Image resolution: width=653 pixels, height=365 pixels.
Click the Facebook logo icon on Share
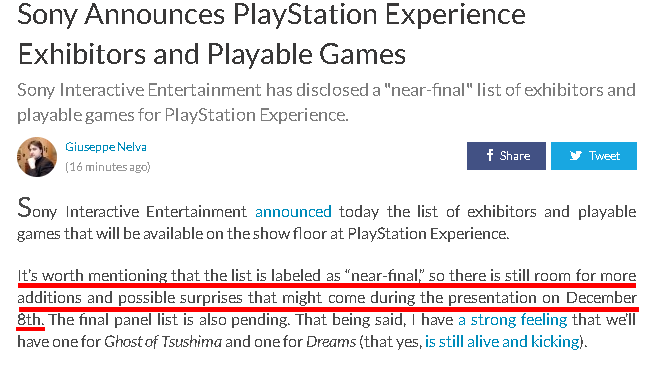point(490,155)
